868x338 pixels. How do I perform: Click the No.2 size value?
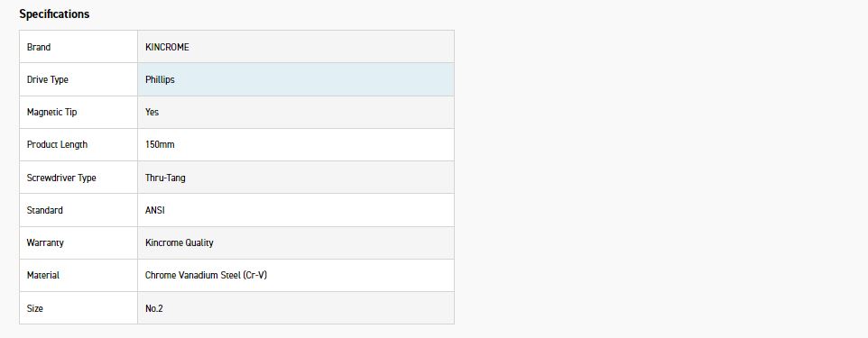154,308
